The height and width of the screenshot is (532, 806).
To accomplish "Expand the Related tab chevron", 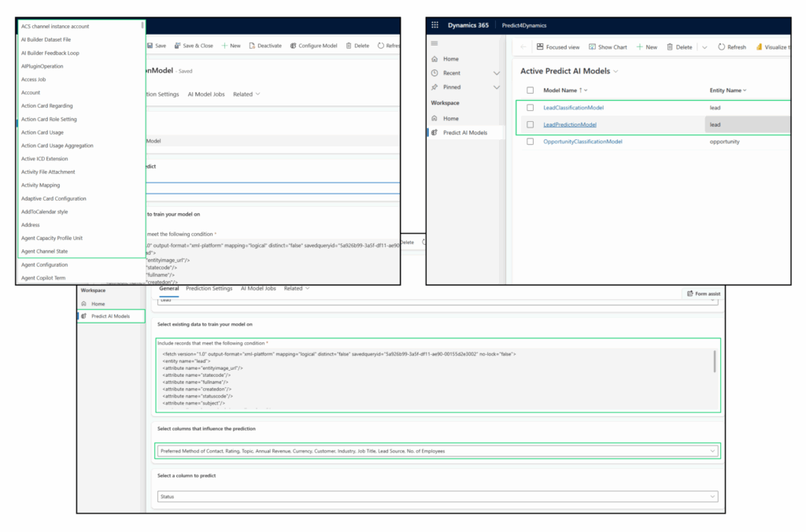I will (x=309, y=288).
